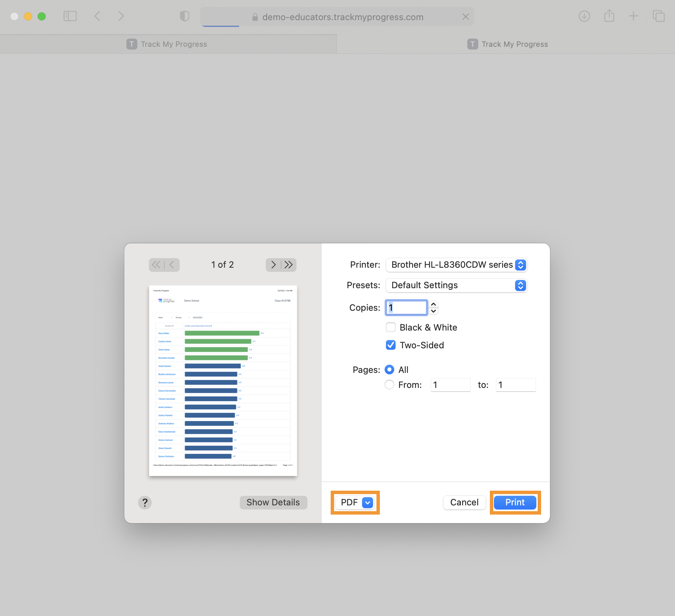
Task: Open the Printer dropdown menu
Action: [456, 265]
